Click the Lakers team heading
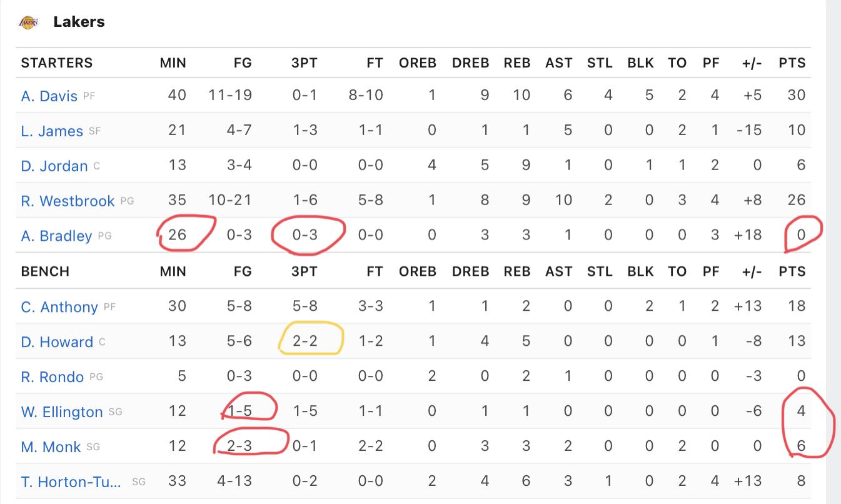Image resolution: width=841 pixels, height=504 pixels. [79, 22]
